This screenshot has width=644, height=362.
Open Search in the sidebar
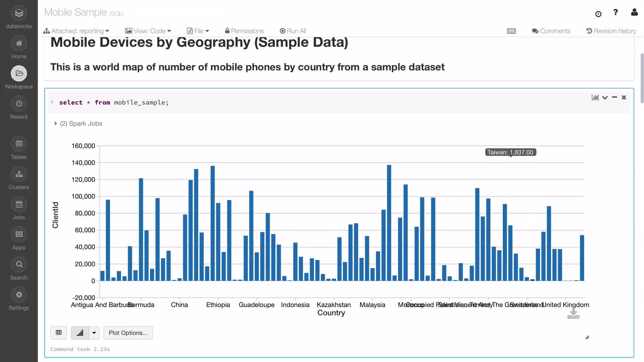tap(19, 269)
